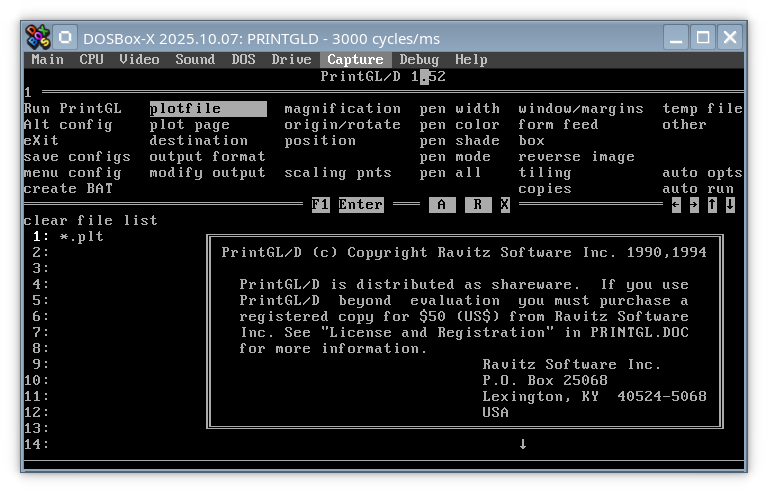The image size is (768, 493).
Task: Click the *.plt entry in file list
Action: tap(81, 237)
